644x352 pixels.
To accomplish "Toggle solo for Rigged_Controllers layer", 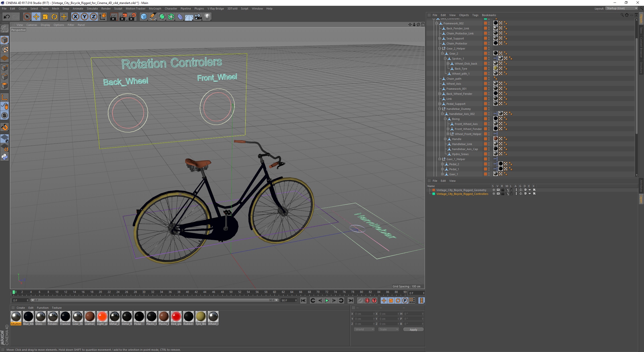I will [x=494, y=194].
